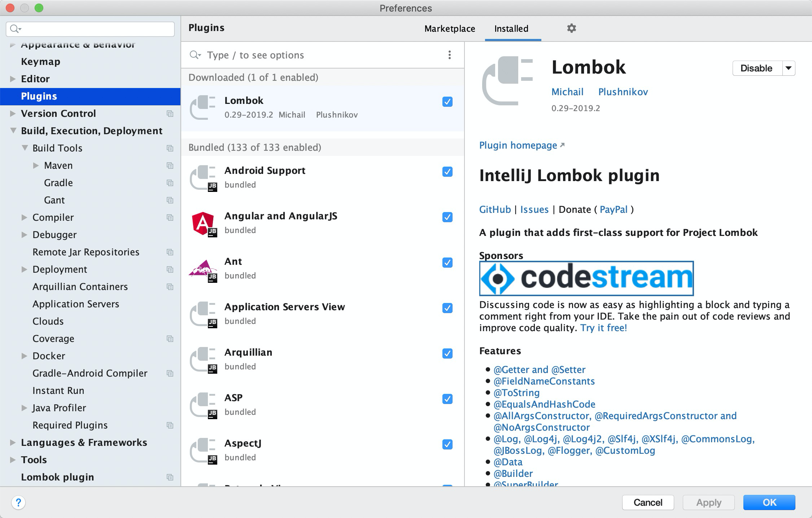Screen dimensions: 812x518
Task: Click the settings search input field
Action: click(90, 29)
